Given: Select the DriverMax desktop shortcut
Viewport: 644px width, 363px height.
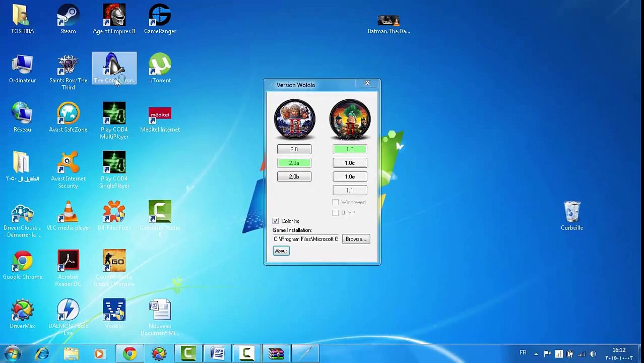Looking at the screenshot, I should pyautogui.click(x=22, y=314).
